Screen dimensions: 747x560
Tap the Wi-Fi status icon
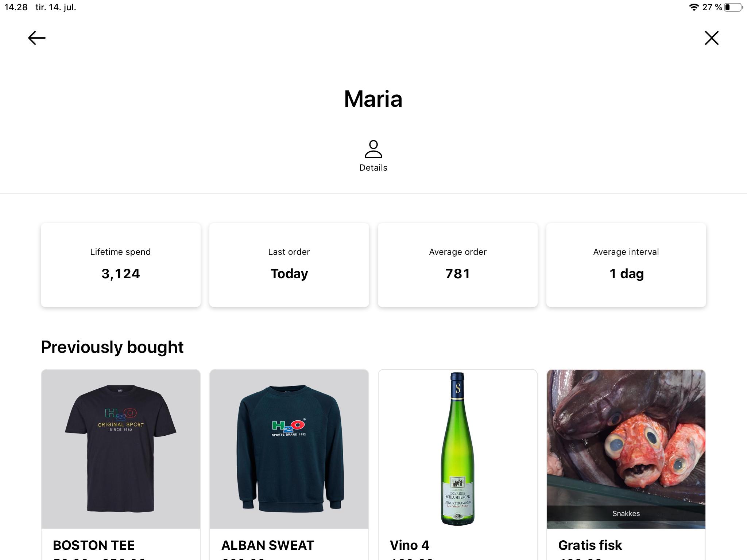click(694, 7)
